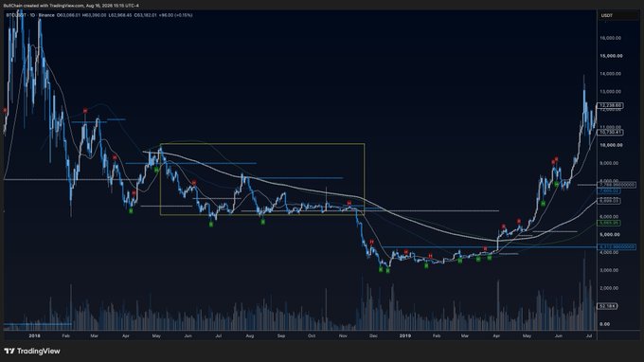This screenshot has height=362, width=644.
Task: Click the green 5,665.35 price tag
Action: click(x=609, y=223)
